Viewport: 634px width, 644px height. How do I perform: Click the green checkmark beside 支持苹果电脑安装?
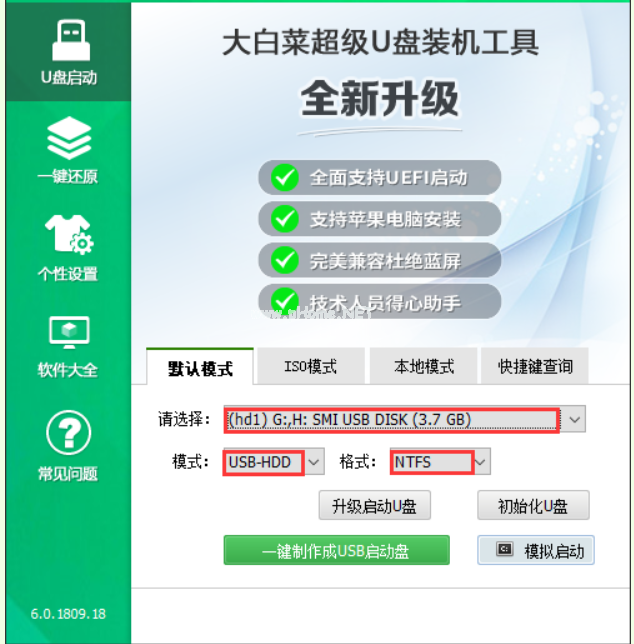tap(285, 218)
